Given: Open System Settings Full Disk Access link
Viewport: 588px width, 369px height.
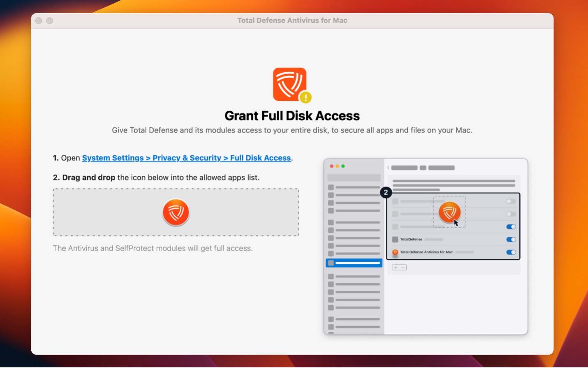Looking at the screenshot, I should [186, 158].
